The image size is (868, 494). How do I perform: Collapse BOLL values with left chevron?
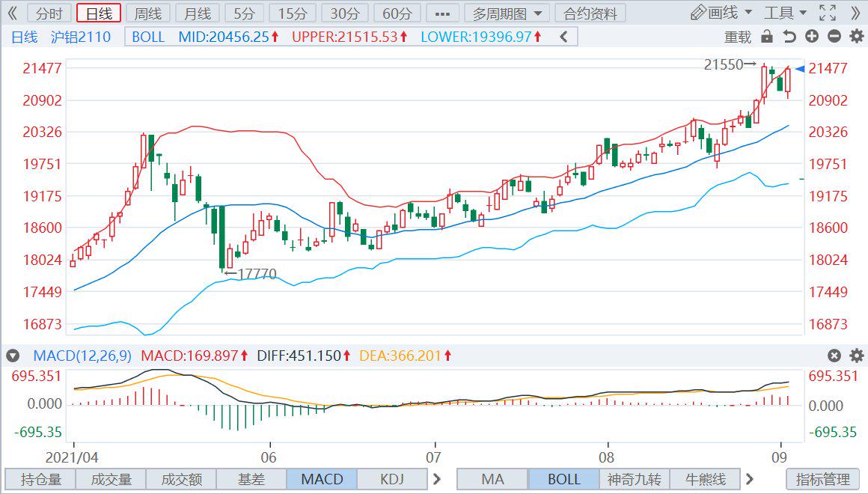(x=564, y=37)
